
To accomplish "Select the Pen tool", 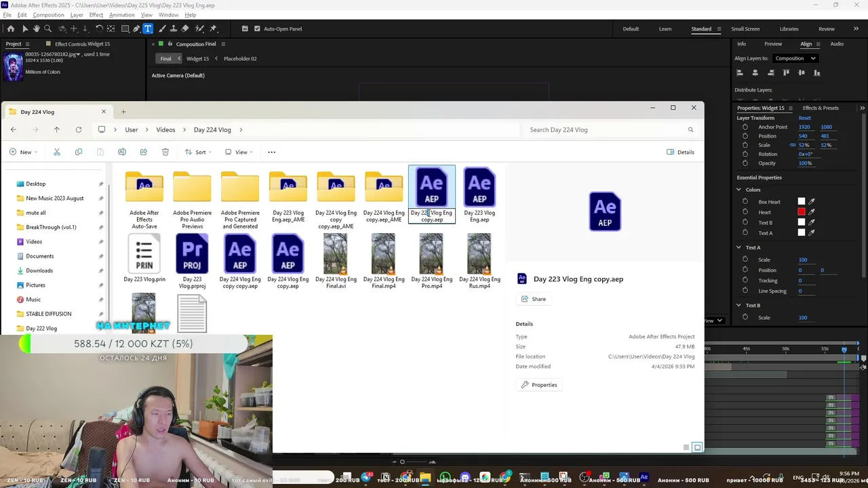I will tap(136, 28).
